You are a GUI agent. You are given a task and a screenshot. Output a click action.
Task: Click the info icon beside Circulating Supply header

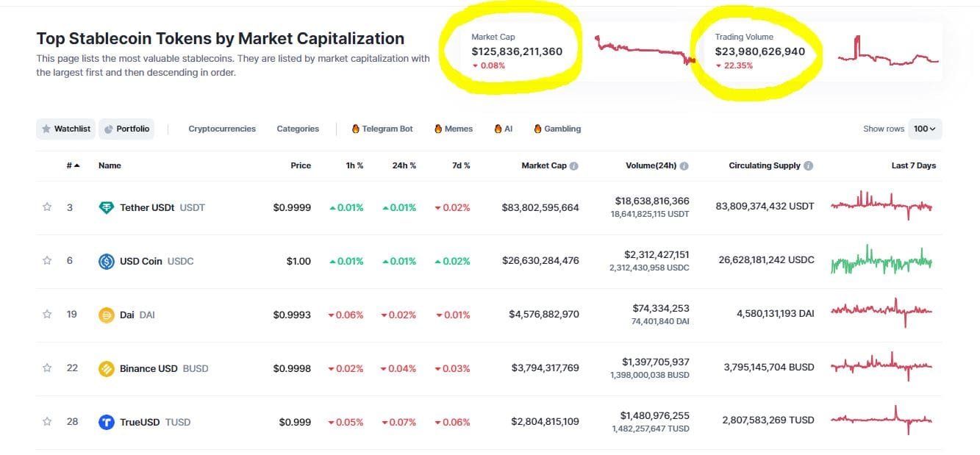point(810,165)
